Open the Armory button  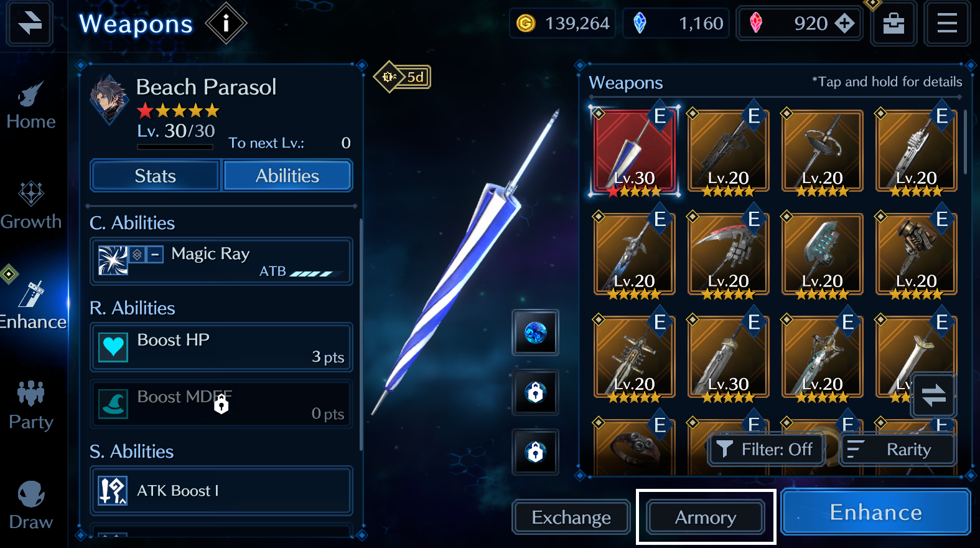[706, 517]
